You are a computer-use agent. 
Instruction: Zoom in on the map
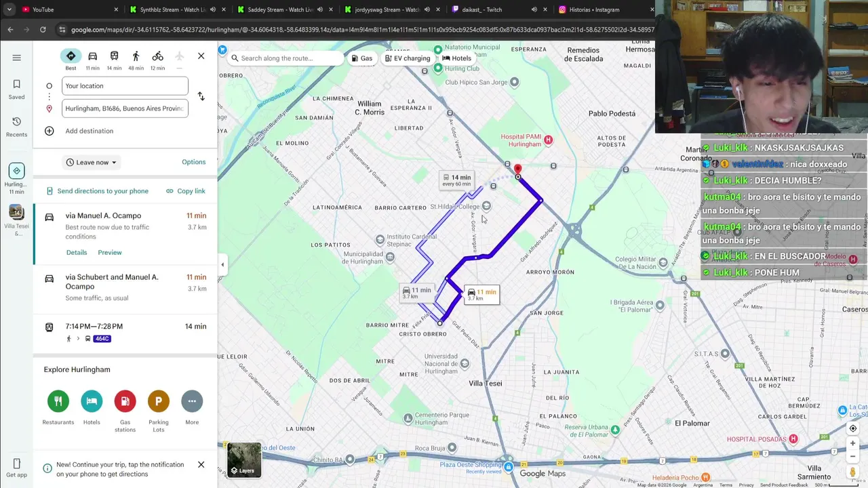coord(852,443)
